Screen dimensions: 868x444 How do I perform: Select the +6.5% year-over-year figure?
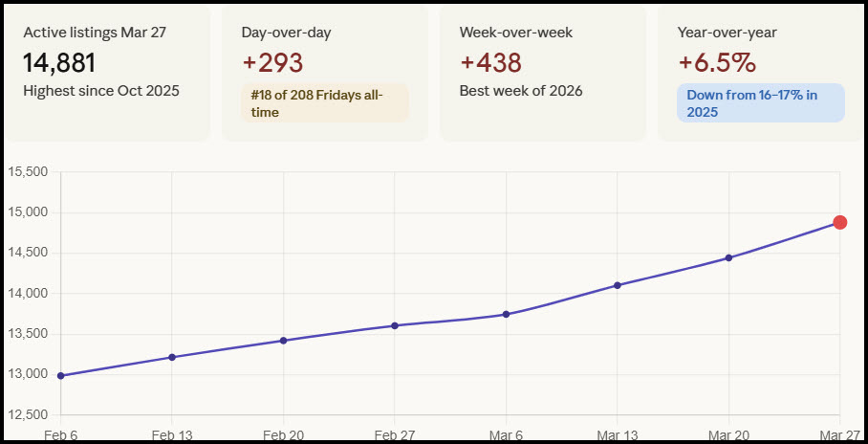pyautogui.click(x=717, y=63)
